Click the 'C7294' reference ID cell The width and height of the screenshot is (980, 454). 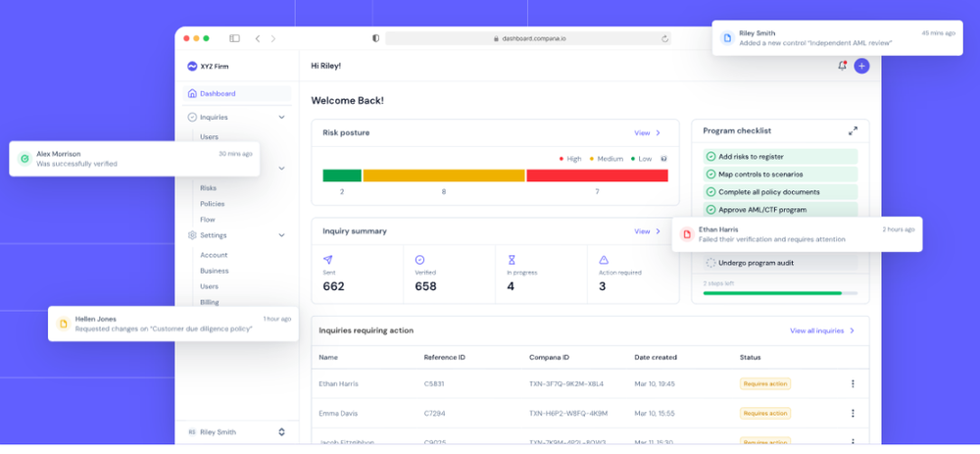434,414
